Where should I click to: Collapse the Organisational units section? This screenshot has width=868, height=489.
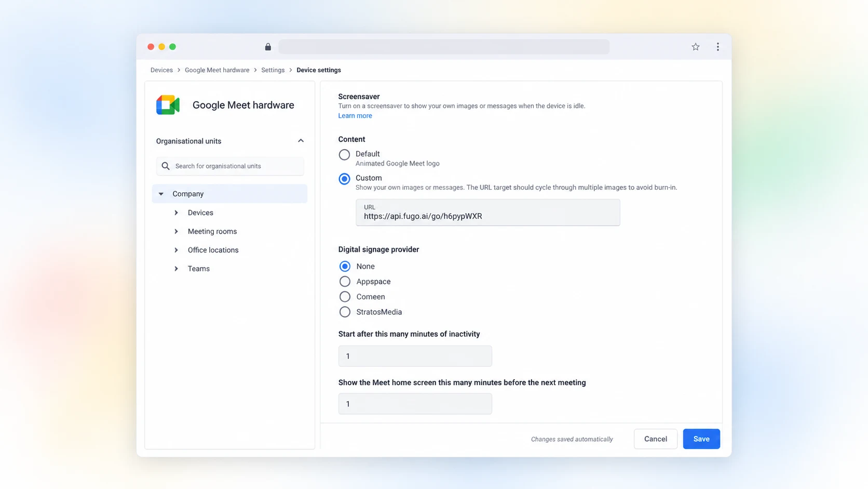pos(301,141)
